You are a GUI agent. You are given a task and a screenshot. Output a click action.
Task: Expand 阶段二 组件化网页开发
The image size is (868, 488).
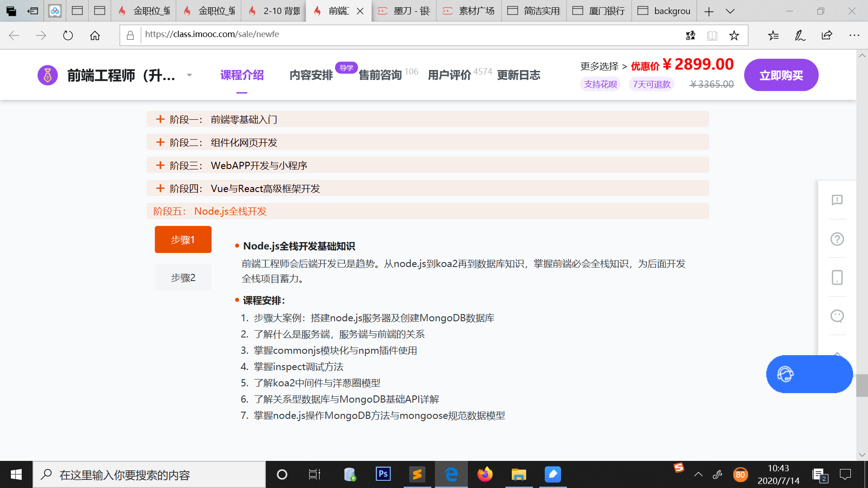point(428,142)
